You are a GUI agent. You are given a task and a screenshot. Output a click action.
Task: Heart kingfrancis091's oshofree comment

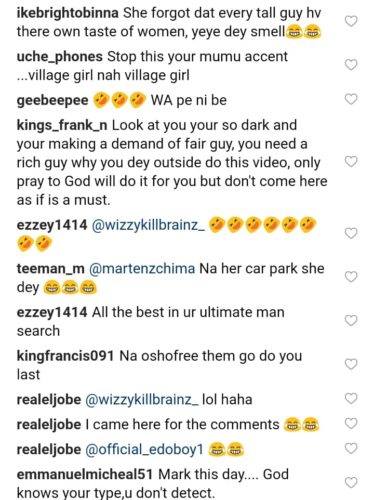[x=351, y=364]
